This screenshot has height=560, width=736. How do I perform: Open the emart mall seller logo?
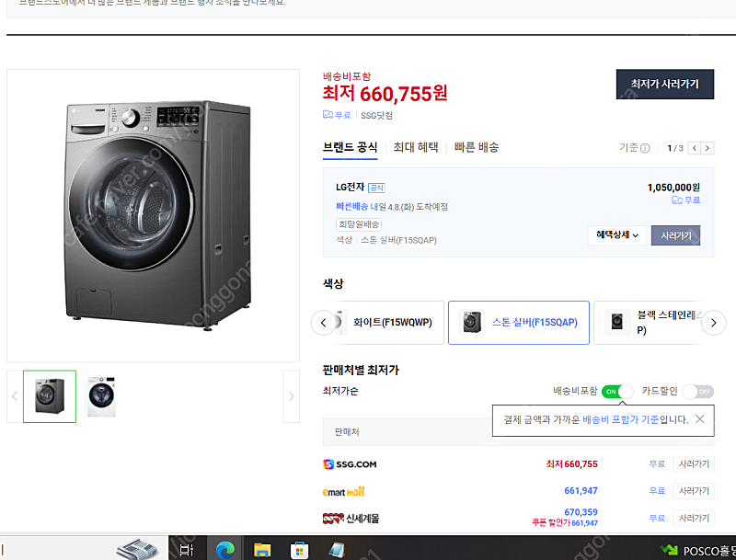(343, 492)
